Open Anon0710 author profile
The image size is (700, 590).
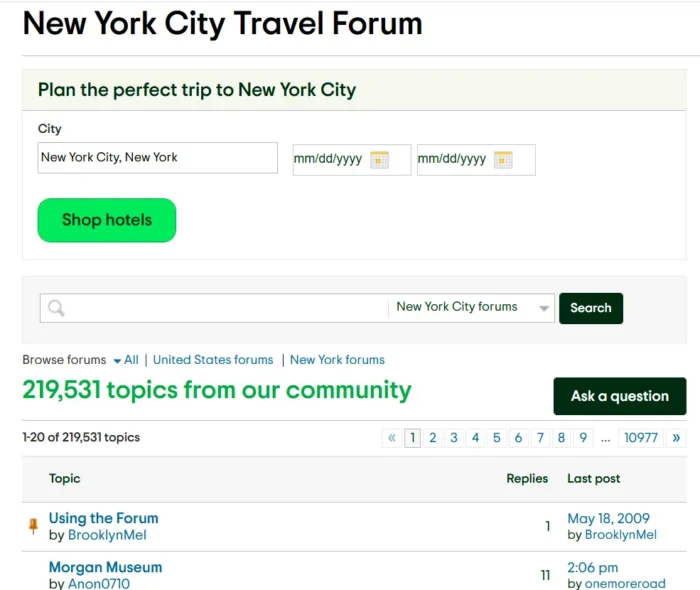(99, 584)
